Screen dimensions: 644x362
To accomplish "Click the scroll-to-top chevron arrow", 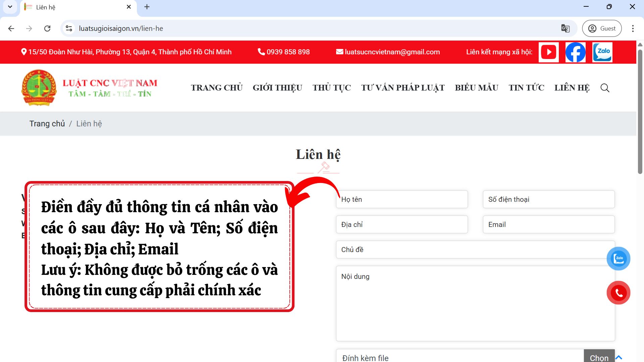I will pos(619,357).
